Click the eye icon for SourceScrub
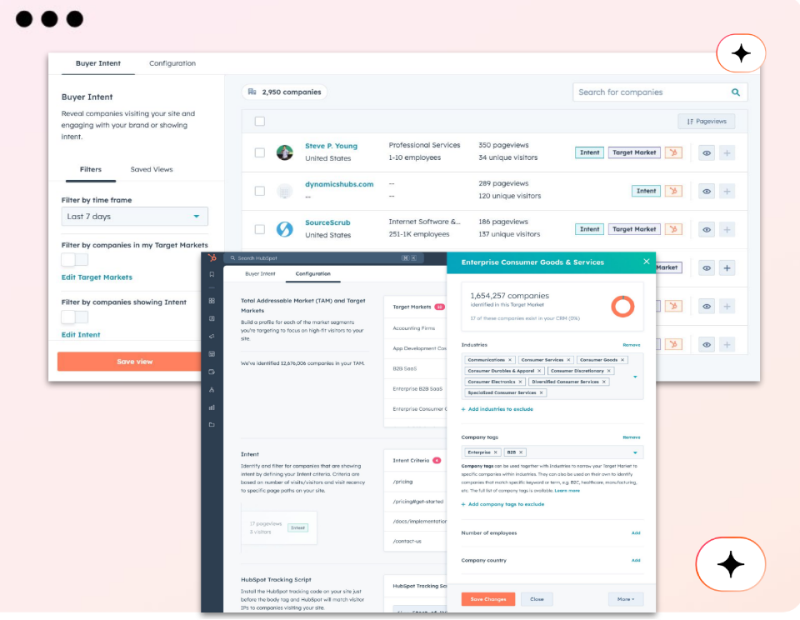Screen dimensions: 800x620 [707, 229]
